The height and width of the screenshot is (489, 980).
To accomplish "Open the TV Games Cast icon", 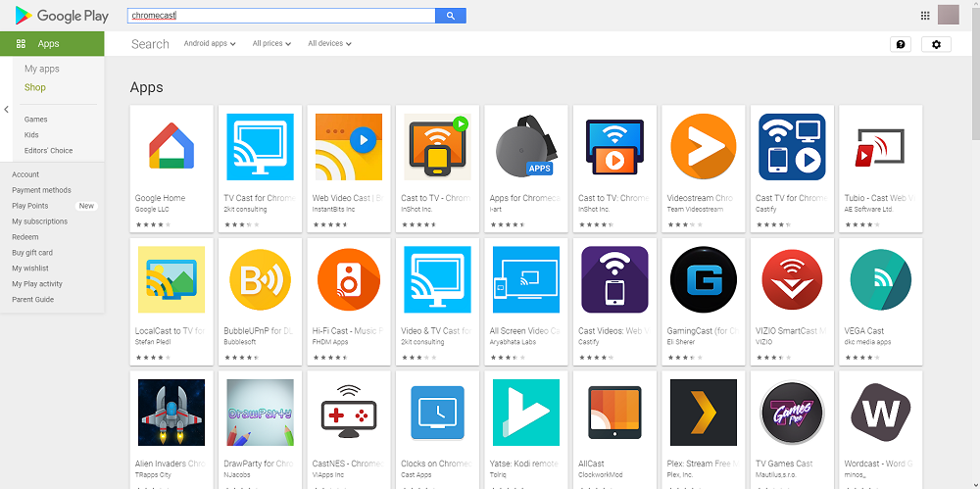I will (x=792, y=413).
